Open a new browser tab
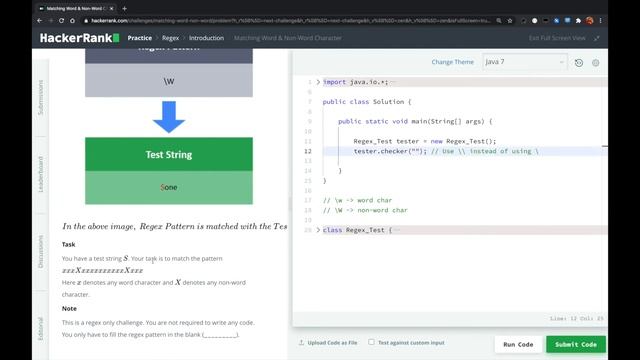The height and width of the screenshot is (360, 640). tap(124, 8)
